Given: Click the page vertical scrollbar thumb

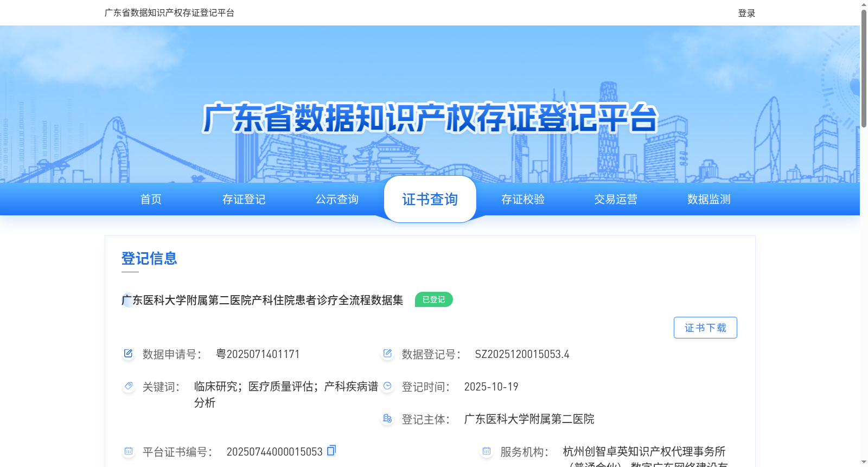Looking at the screenshot, I should (864, 68).
